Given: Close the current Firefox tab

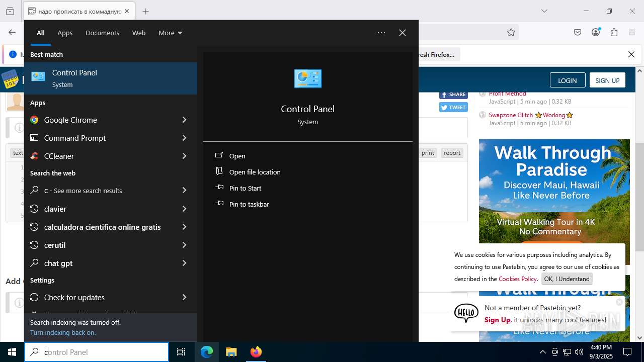Looking at the screenshot, I should point(127,11).
